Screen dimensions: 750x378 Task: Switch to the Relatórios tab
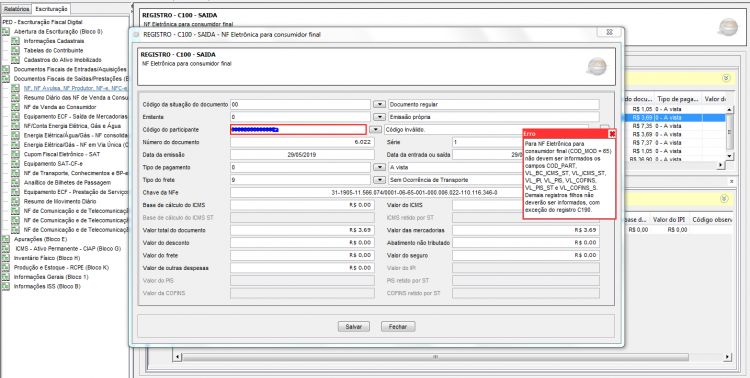click(x=17, y=9)
